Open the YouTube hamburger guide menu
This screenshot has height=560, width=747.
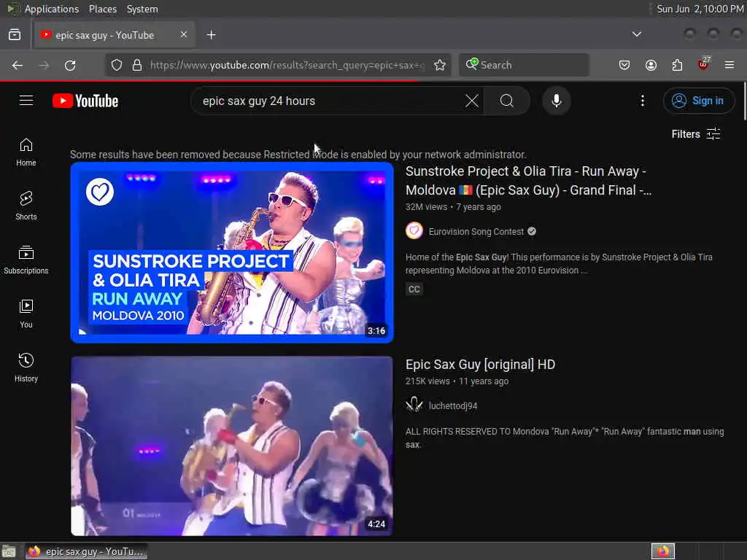(26, 101)
